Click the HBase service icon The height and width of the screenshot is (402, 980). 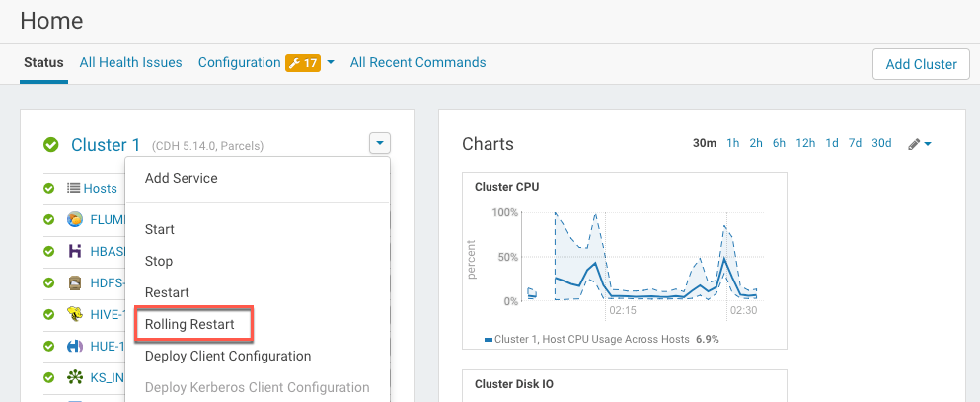tap(74, 251)
